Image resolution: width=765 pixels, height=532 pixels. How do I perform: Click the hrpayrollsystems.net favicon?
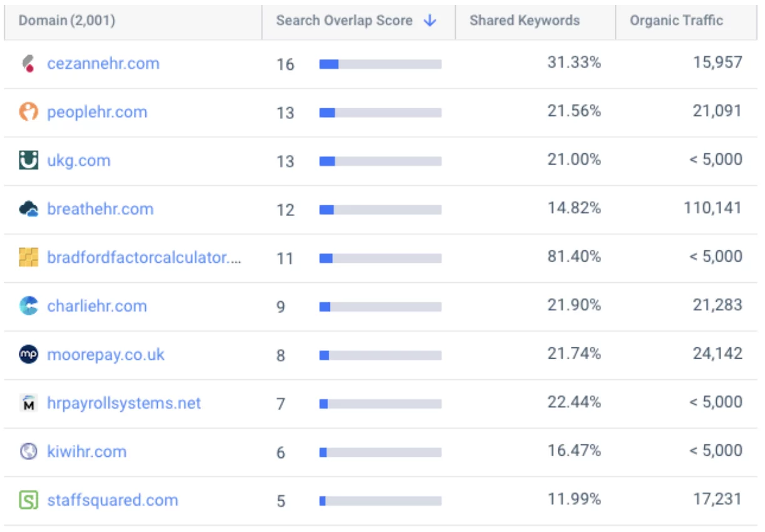(x=28, y=403)
